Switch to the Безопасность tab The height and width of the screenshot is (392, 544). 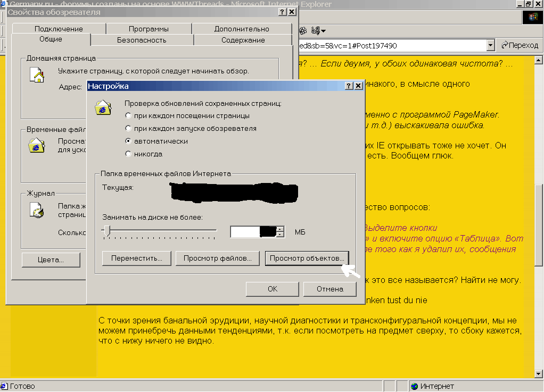pyautogui.click(x=142, y=40)
